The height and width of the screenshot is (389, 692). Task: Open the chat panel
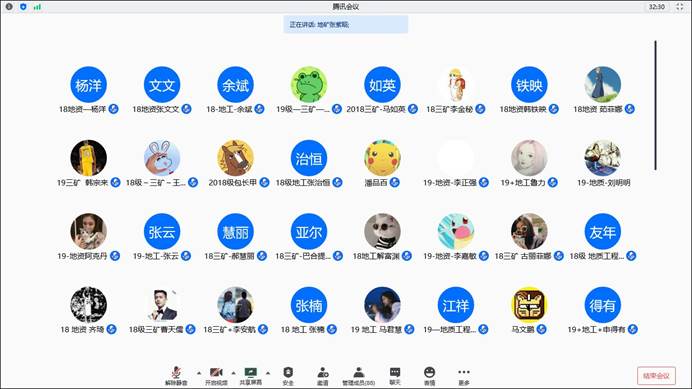[x=395, y=376]
